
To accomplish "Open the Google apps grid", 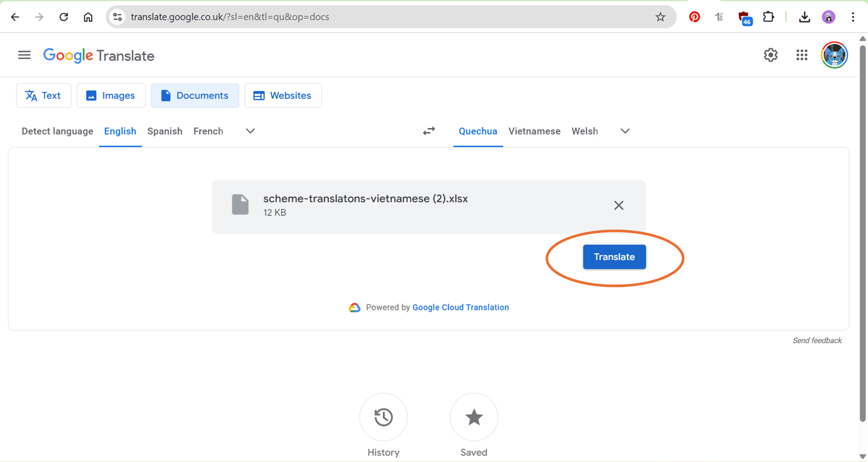I will tap(802, 55).
